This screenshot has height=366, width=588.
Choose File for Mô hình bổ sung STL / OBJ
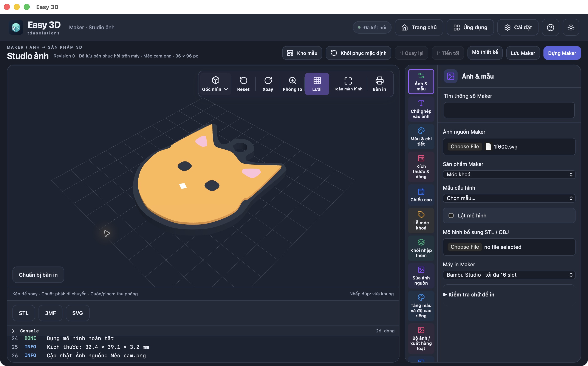pyautogui.click(x=465, y=247)
